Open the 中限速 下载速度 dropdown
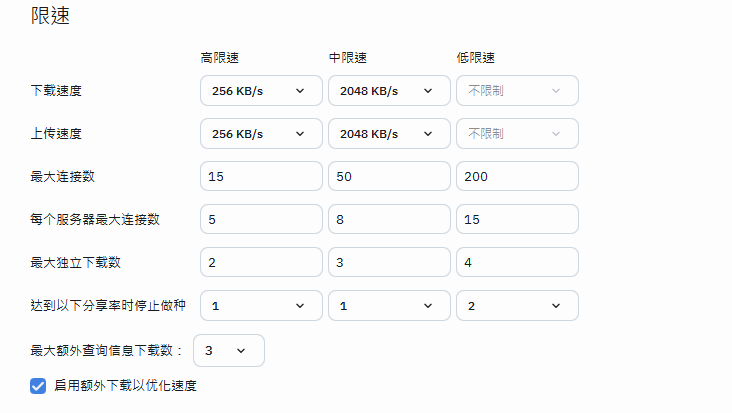732x413 pixels. 389,90
